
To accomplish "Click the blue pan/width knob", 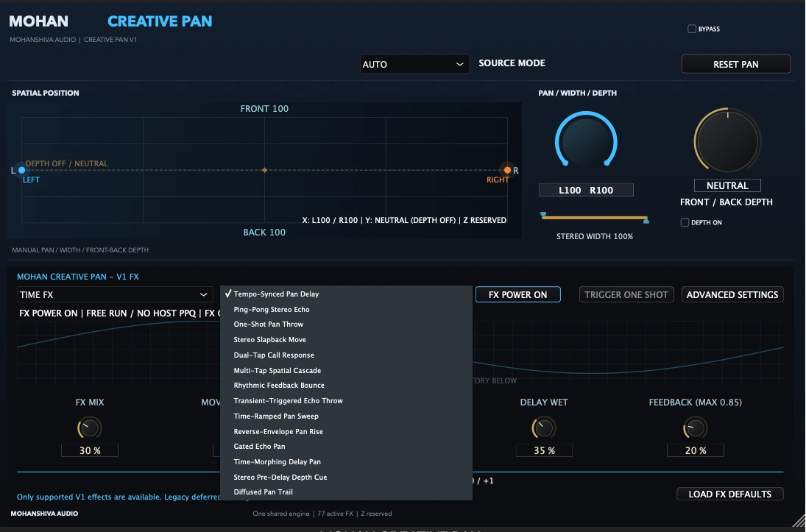I will [586, 141].
